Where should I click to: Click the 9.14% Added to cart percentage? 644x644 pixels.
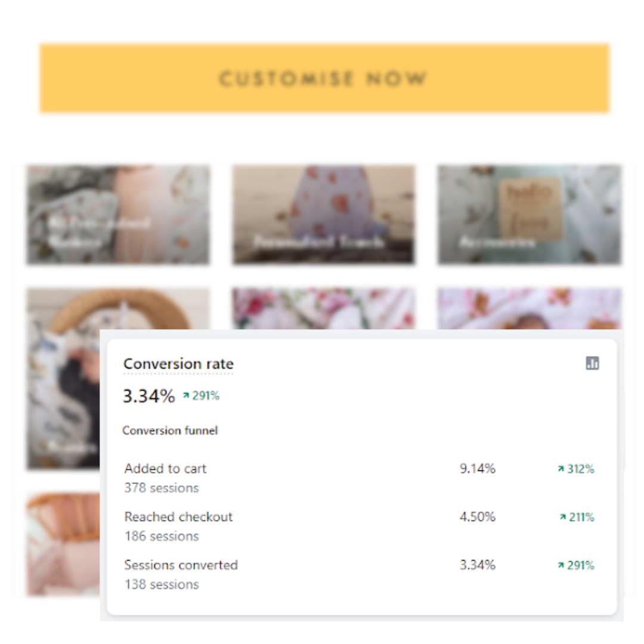coord(477,469)
